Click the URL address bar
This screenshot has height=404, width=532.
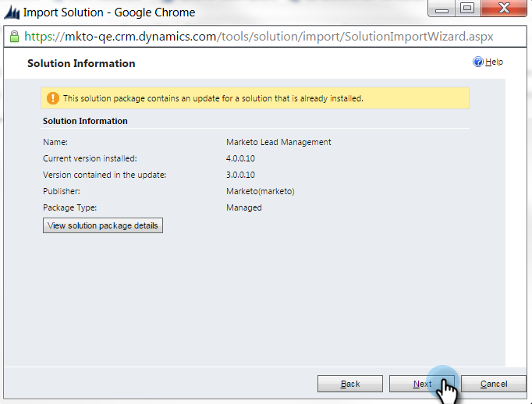pos(264,37)
